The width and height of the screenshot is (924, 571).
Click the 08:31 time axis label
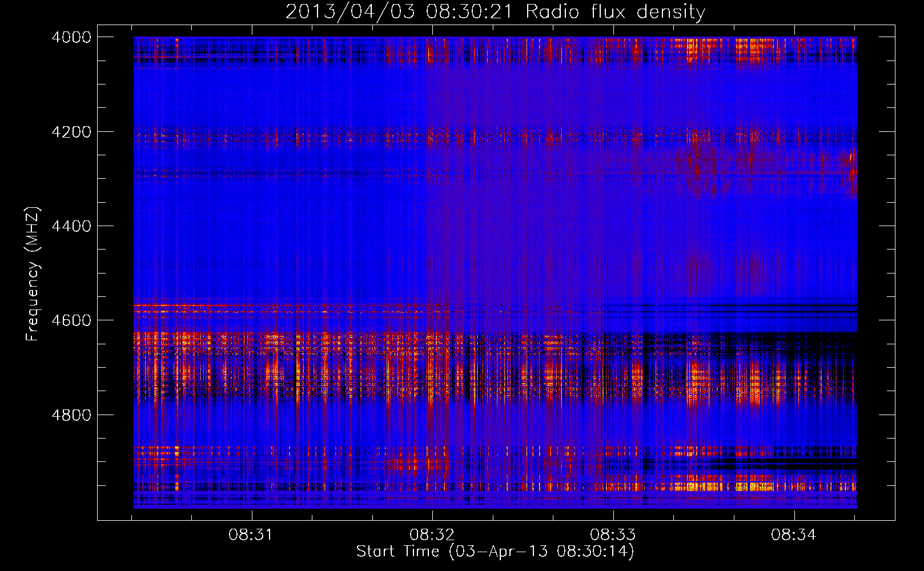[251, 535]
